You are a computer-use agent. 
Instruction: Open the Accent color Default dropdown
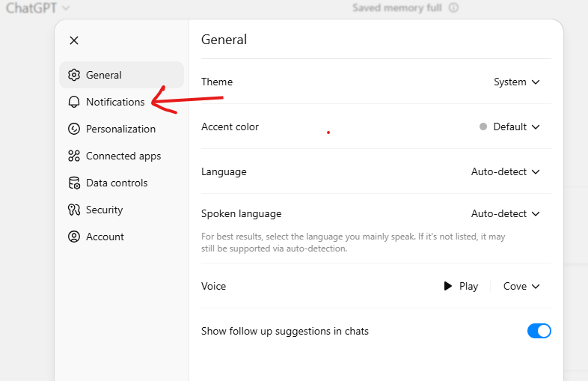(509, 127)
